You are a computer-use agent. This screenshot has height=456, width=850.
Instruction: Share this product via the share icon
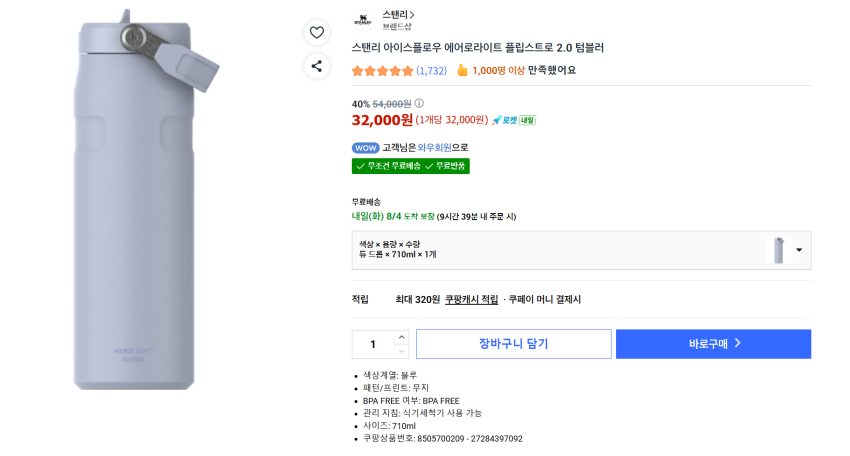317,66
